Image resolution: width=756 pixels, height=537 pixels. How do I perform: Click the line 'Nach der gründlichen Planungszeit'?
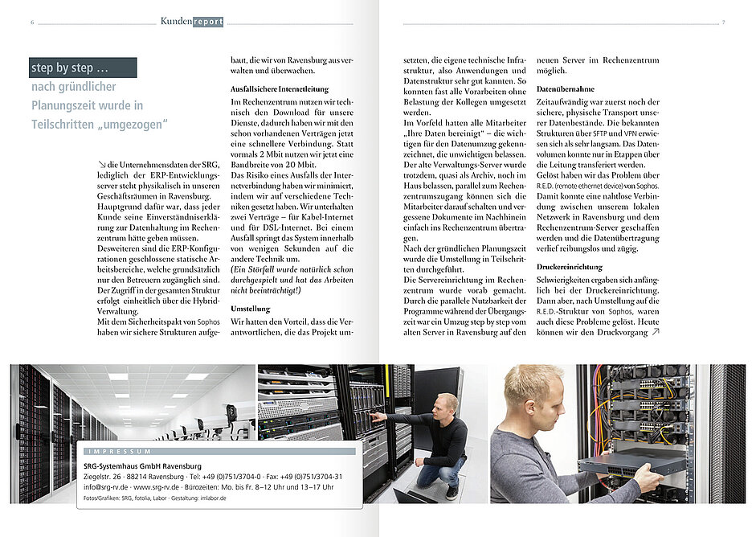(465, 248)
